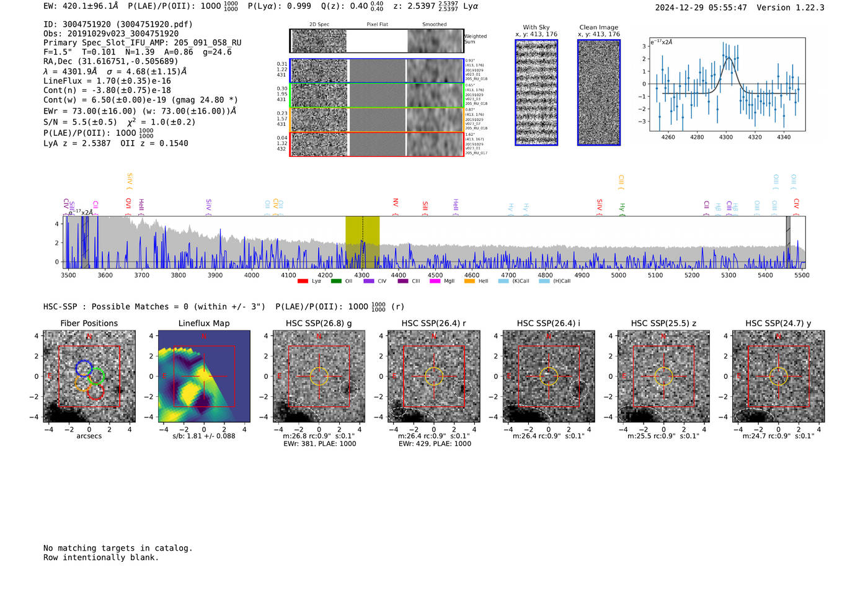Click the blue fiber circle in Fiber Positions
868x591 pixels.
tap(84, 368)
